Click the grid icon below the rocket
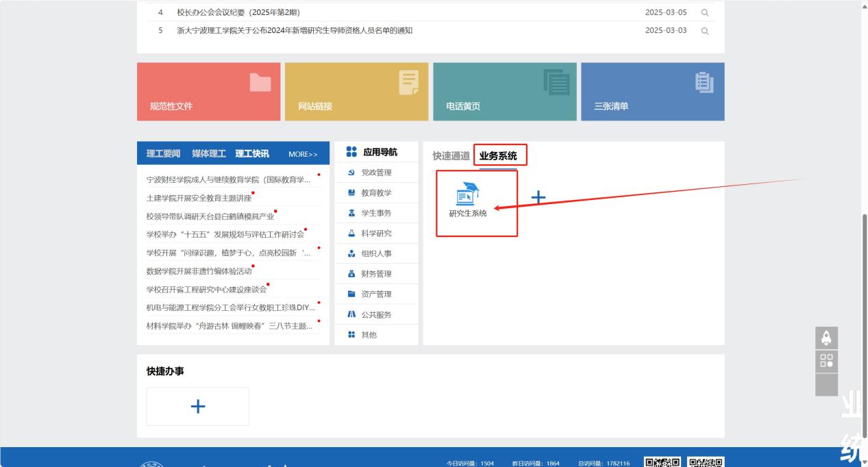Viewport: 868px width, 467px height. pos(826,361)
